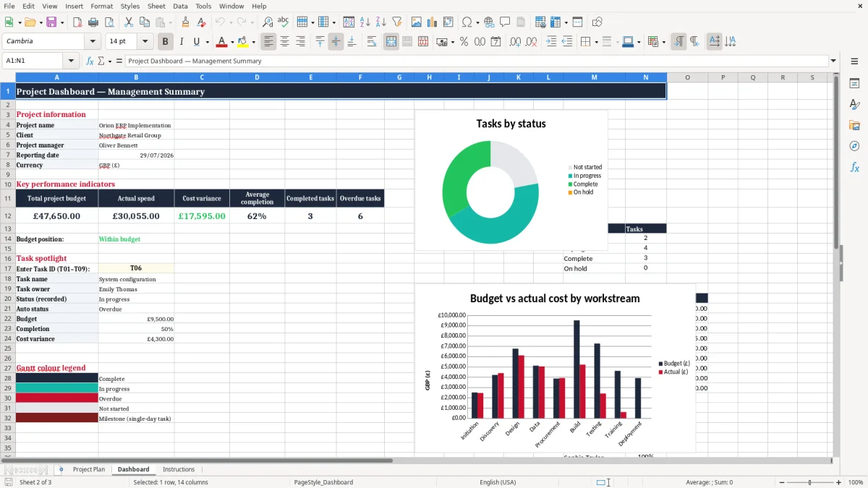Click the Copy icon
The height and width of the screenshot is (488, 868).
point(144,22)
